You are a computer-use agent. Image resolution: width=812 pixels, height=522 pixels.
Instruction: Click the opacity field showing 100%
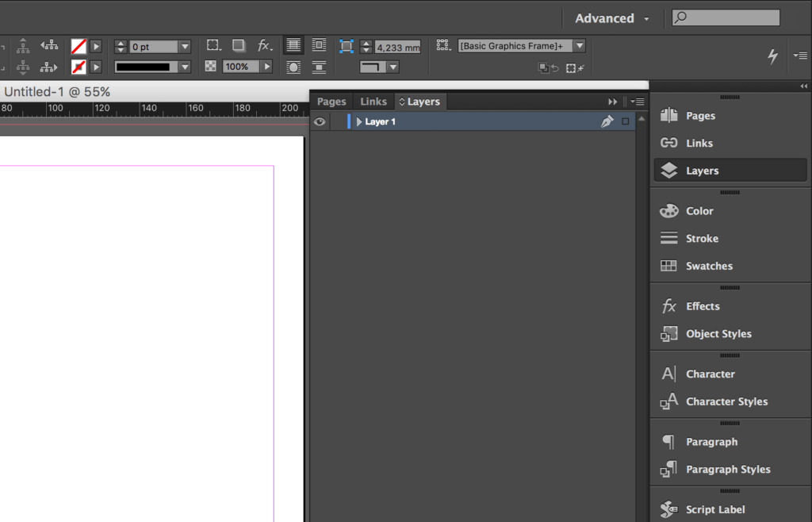point(241,67)
